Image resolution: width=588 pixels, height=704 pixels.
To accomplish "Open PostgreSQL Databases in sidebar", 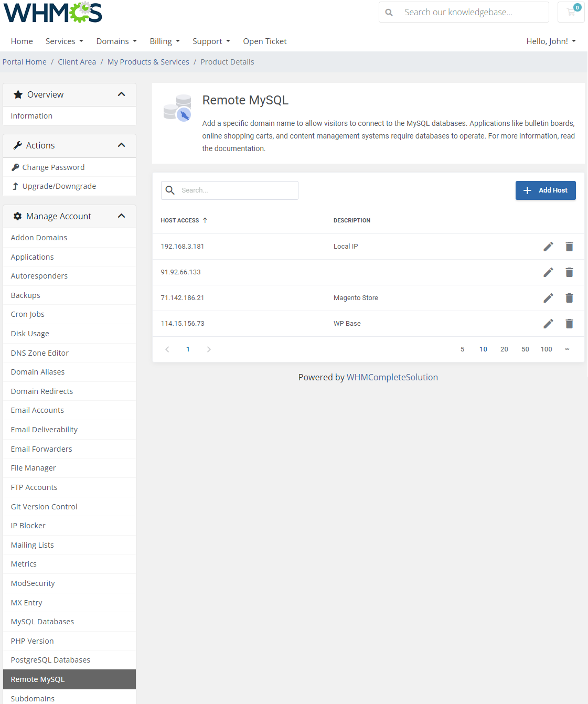I will point(69,660).
